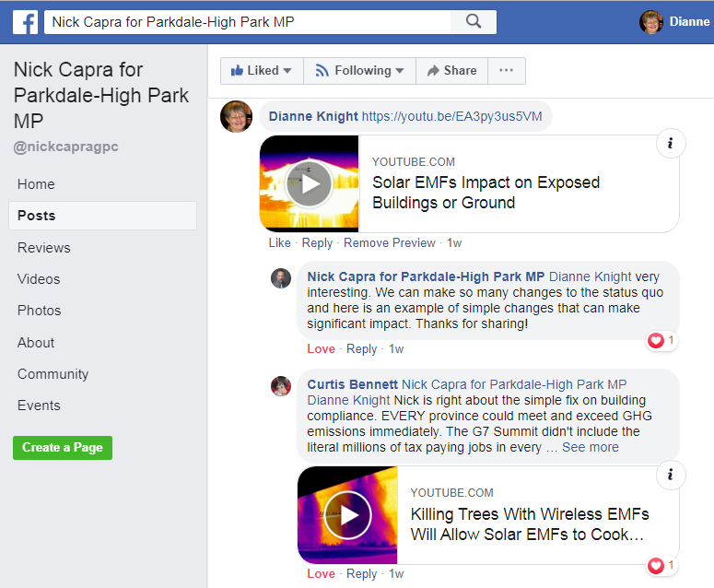Open Reviews in the sidebar
Image resolution: width=714 pixels, height=588 pixels.
43,247
